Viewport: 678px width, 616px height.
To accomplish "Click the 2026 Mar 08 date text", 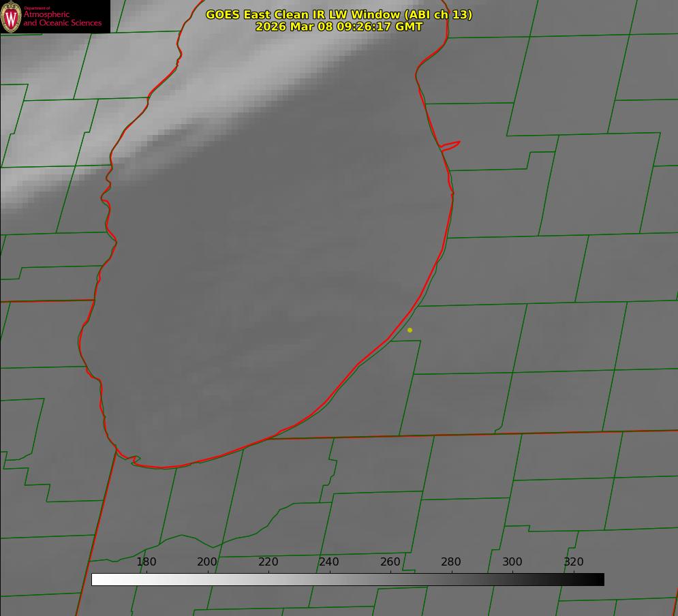I will click(294, 27).
